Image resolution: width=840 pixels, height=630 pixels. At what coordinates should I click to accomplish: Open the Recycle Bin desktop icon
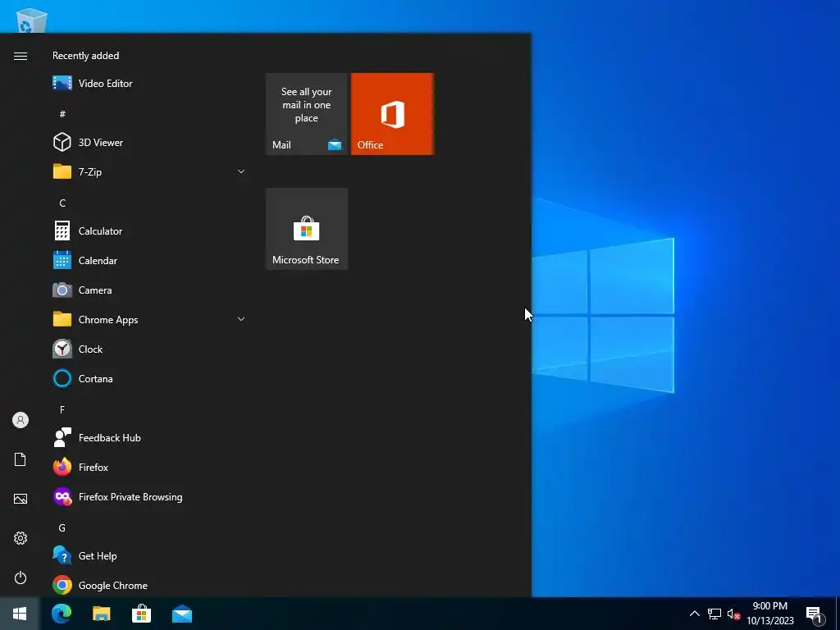[x=32, y=20]
